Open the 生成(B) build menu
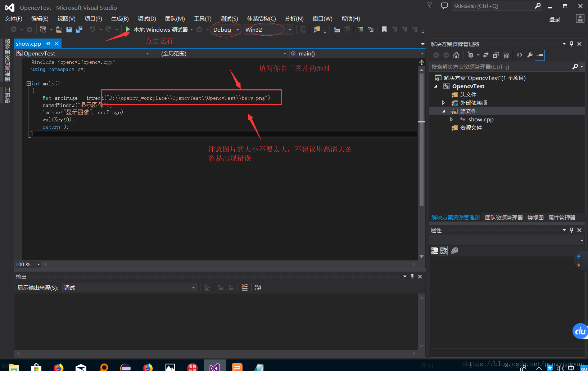Screen dimensions: 588x371 pos(120,19)
